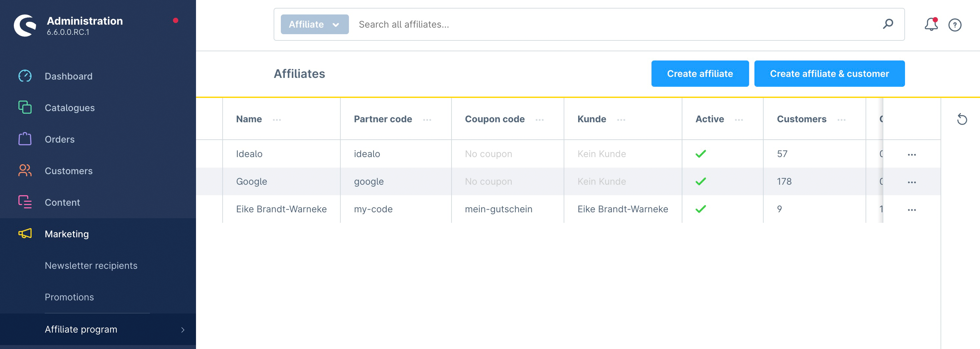Open Promotions submenu item
This screenshot has width=980, height=349.
point(69,297)
